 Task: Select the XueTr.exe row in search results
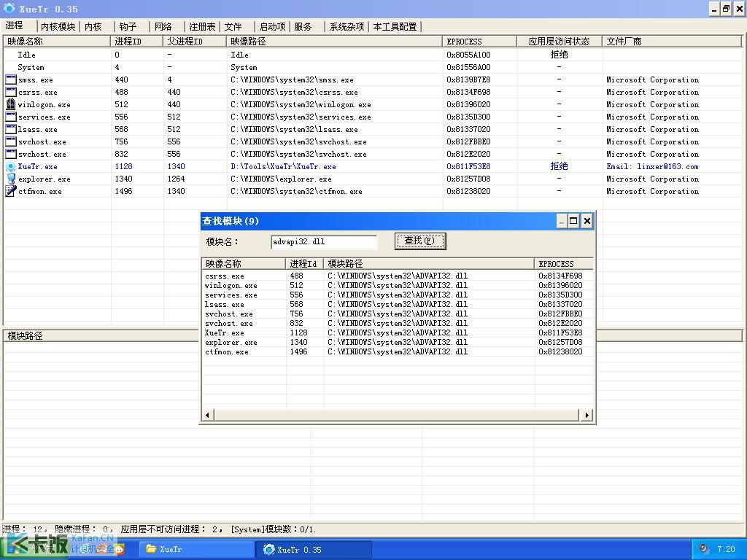tap(397, 332)
